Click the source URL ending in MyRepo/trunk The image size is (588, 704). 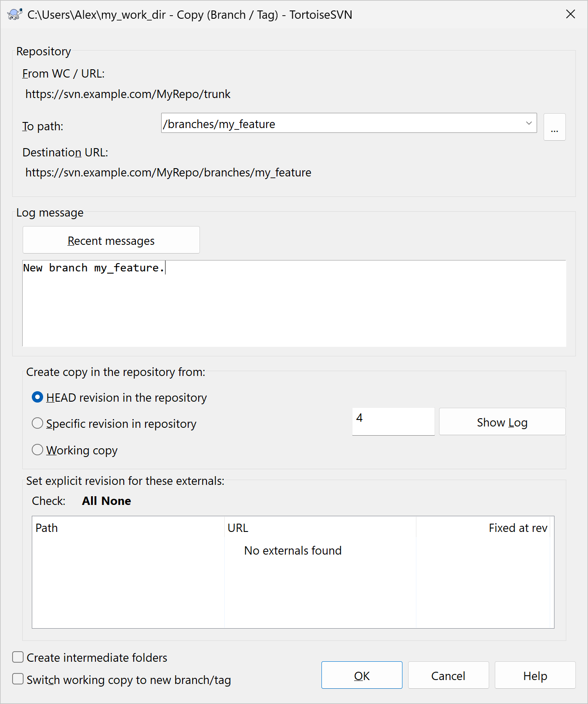tap(128, 94)
